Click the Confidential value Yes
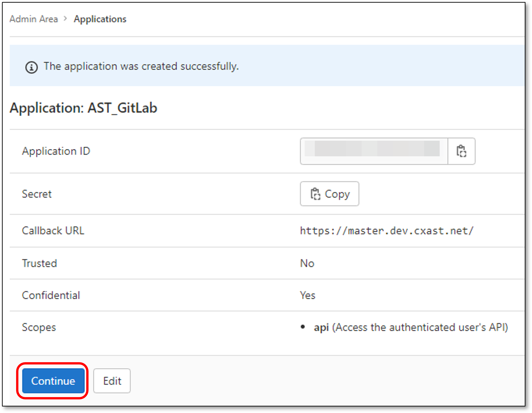The image size is (532, 413). click(307, 296)
